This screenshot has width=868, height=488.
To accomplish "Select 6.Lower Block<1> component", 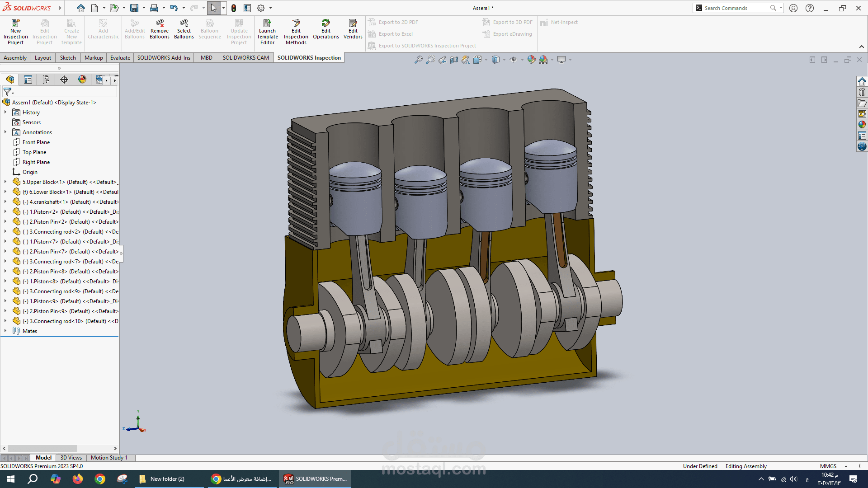I will pyautogui.click(x=65, y=192).
